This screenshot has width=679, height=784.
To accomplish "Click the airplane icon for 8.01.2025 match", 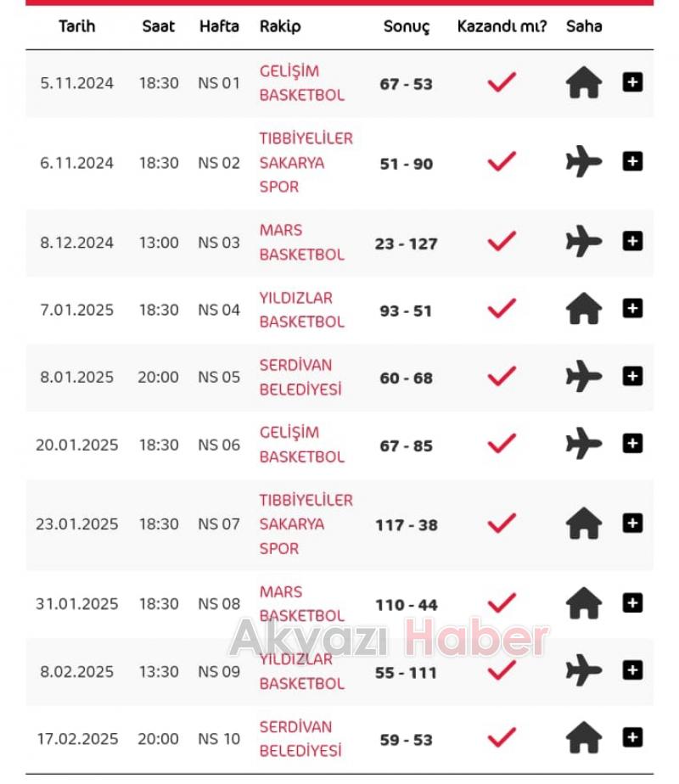I will (584, 377).
